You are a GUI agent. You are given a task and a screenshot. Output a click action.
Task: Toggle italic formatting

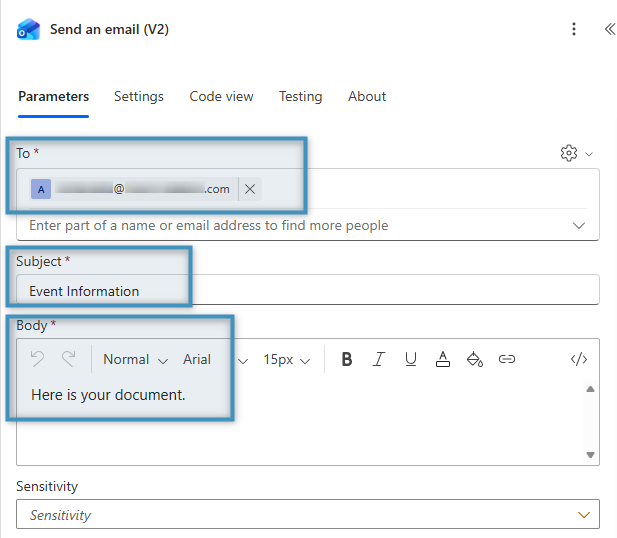click(379, 359)
